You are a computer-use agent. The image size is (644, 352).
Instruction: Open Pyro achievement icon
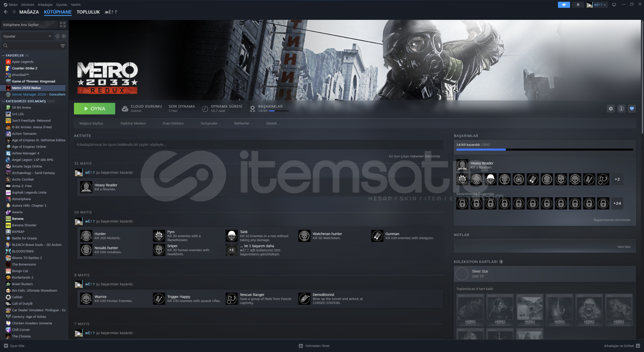pos(159,236)
